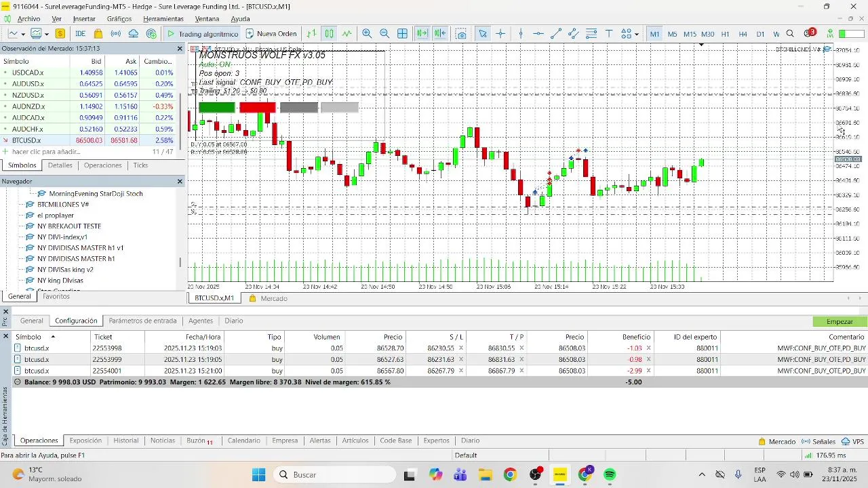Click the dollar-sign account icon in the toolbar
868x488 pixels.
[x=60, y=33]
